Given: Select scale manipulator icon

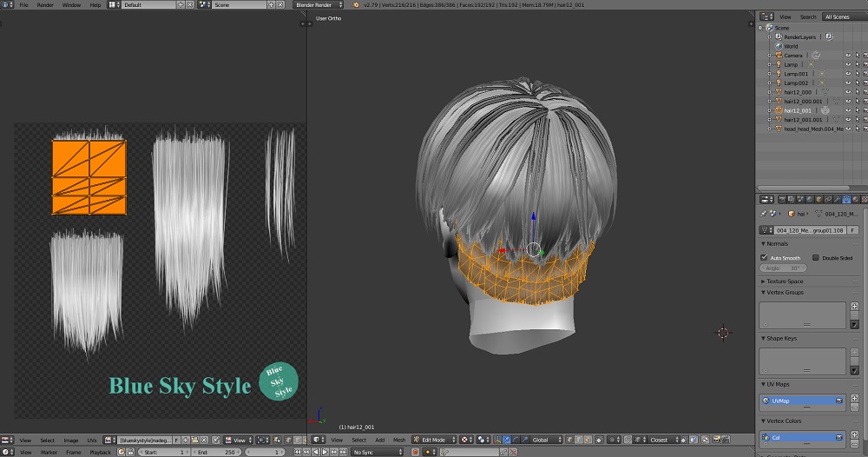Looking at the screenshot, I should tap(525, 440).
